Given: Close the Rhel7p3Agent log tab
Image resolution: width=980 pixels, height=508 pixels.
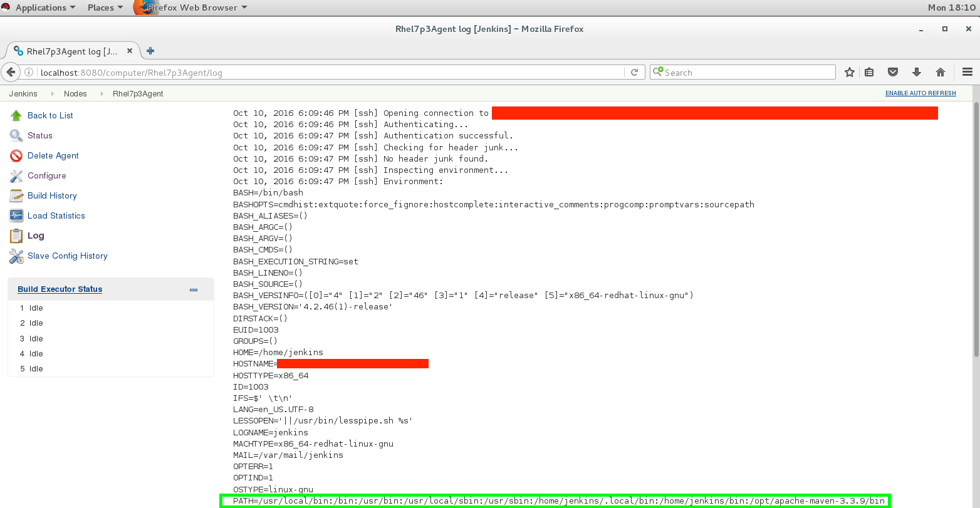Looking at the screenshot, I should pyautogui.click(x=130, y=51).
